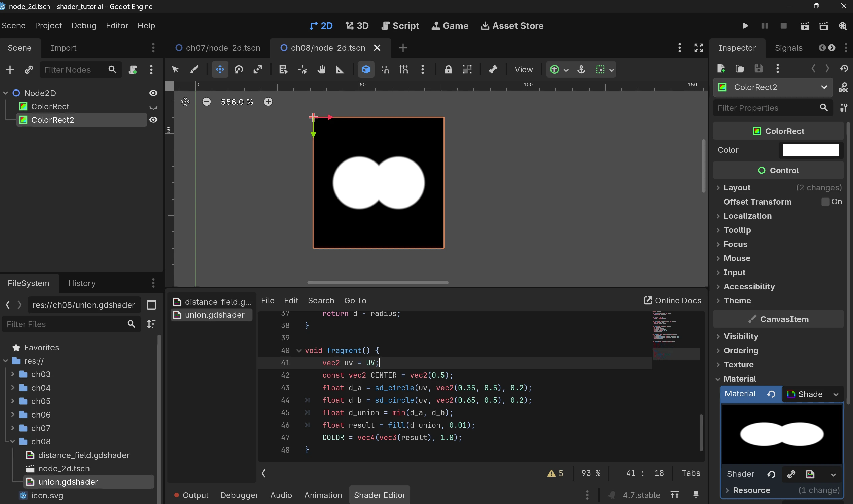Click the Attach Script icon in Scene dock
The image size is (853, 504).
(133, 70)
